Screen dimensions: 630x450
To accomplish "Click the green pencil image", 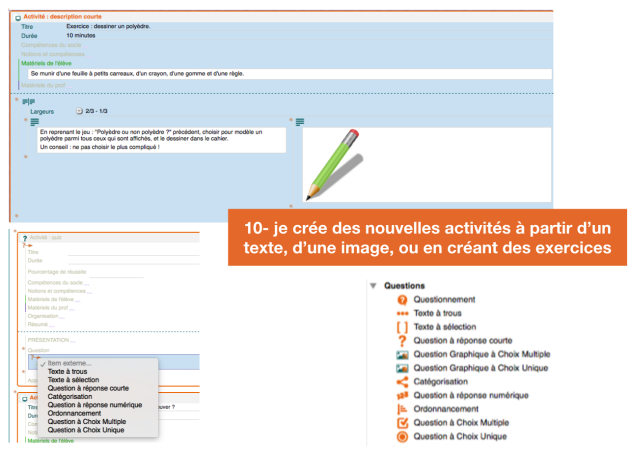I will tap(330, 163).
